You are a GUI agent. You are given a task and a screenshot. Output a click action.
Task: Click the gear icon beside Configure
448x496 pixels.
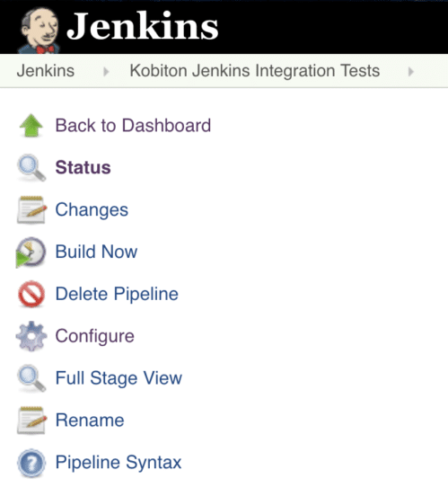point(31,336)
